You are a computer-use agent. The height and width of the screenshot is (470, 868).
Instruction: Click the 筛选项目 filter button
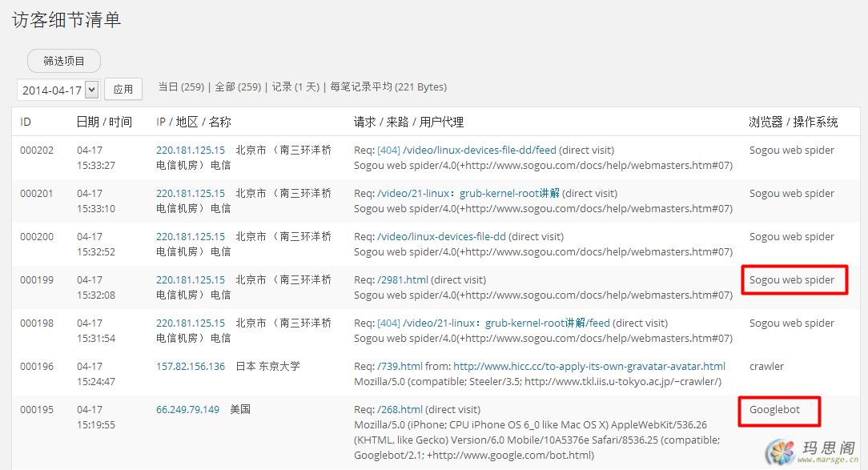click(x=64, y=61)
